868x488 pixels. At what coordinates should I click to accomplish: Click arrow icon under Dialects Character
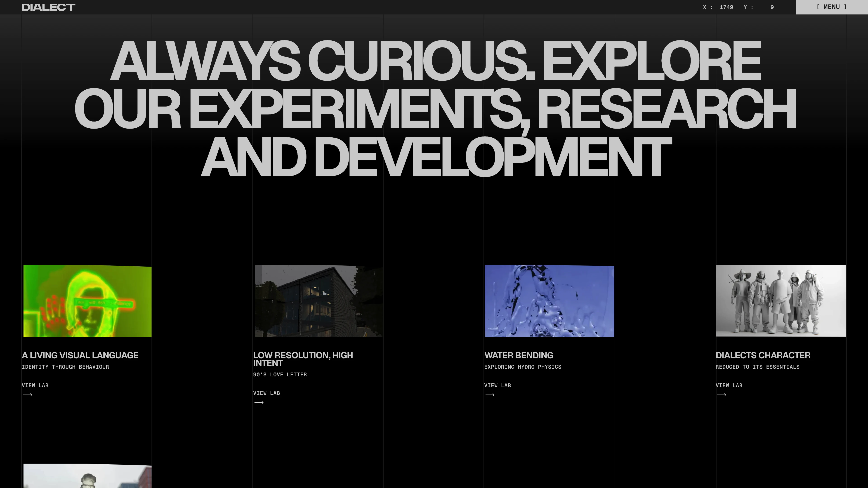click(x=721, y=395)
